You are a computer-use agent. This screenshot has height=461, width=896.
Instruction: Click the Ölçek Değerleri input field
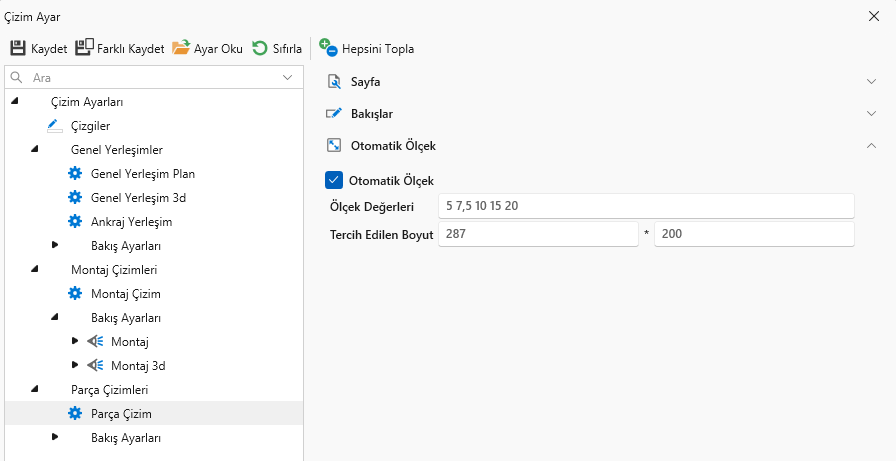[645, 206]
